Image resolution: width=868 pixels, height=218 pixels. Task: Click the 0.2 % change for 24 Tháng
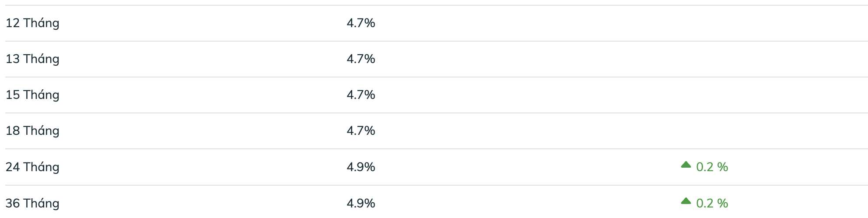pyautogui.click(x=712, y=167)
